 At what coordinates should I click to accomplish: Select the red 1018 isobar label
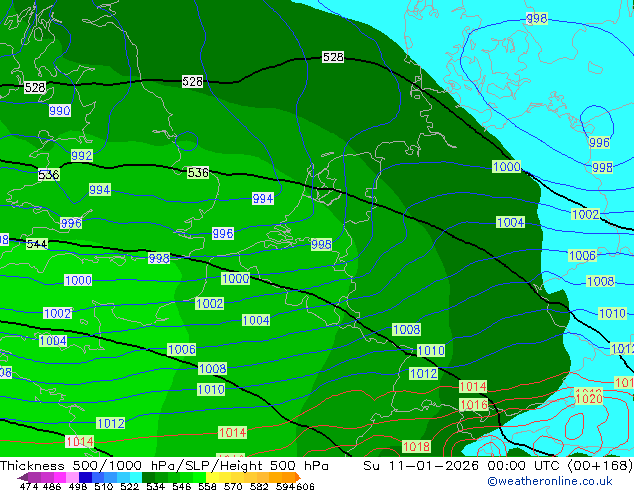pos(416,446)
